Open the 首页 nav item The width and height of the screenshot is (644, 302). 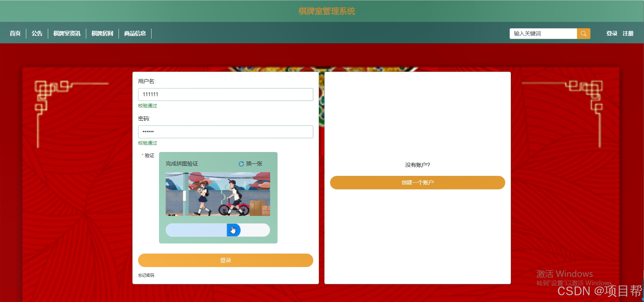tap(15, 33)
